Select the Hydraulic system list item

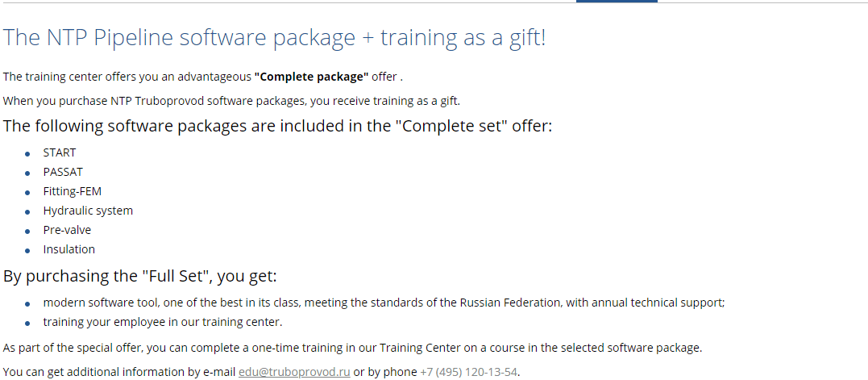pos(88,211)
